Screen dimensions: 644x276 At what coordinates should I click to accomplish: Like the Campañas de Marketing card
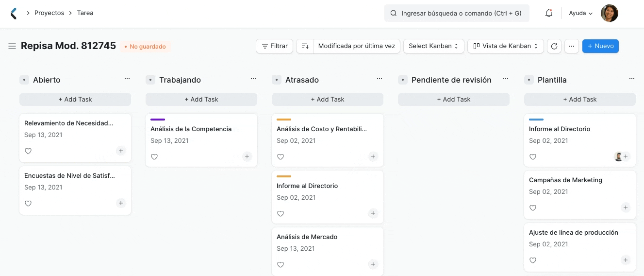click(533, 208)
